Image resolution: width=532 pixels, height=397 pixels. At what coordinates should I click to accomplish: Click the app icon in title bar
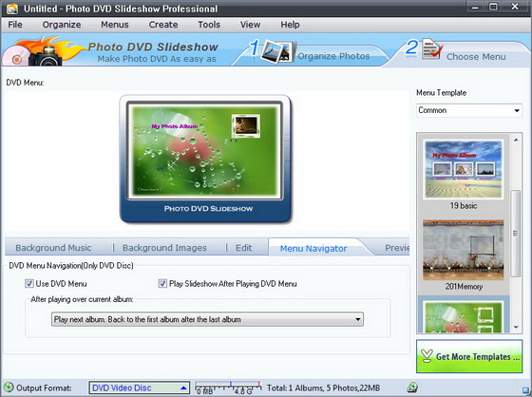[12, 9]
